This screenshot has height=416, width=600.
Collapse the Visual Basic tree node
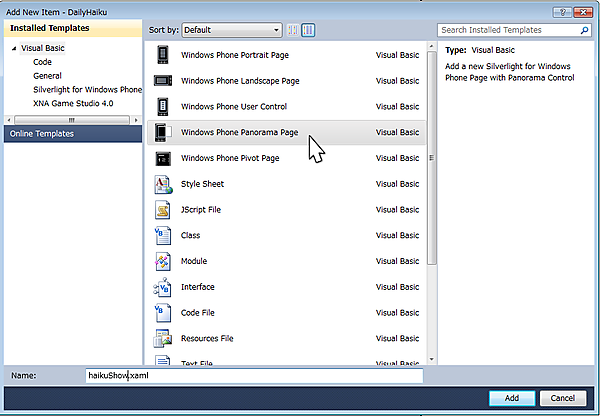pyautogui.click(x=14, y=48)
